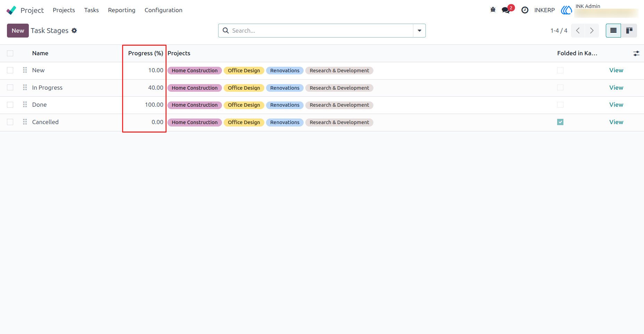Grab the drag handle of New row
The height and width of the screenshot is (334, 644).
[x=25, y=70]
